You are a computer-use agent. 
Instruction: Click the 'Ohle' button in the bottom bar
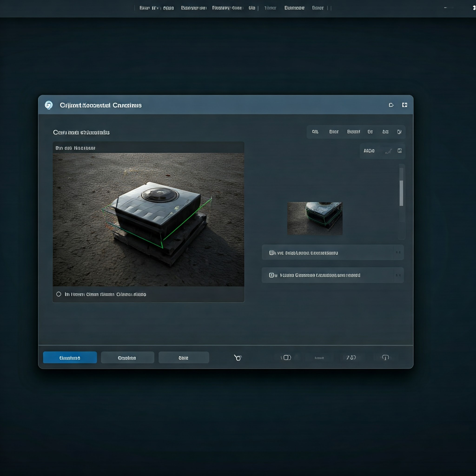(x=184, y=358)
